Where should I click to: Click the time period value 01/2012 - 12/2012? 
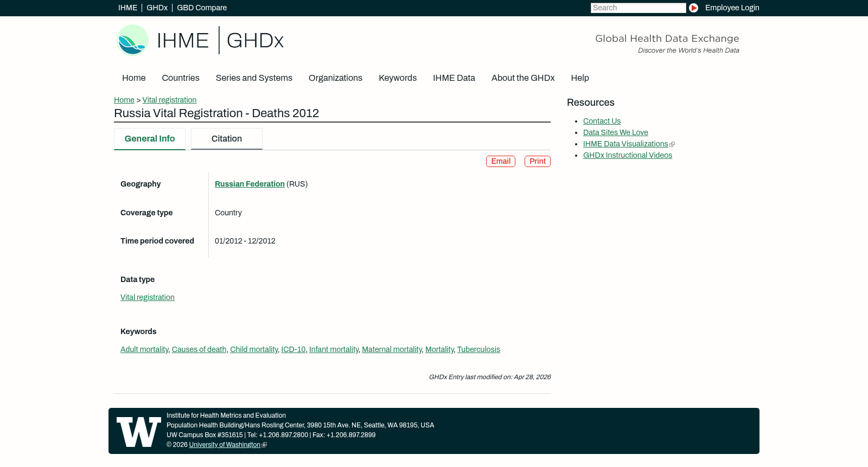click(245, 241)
